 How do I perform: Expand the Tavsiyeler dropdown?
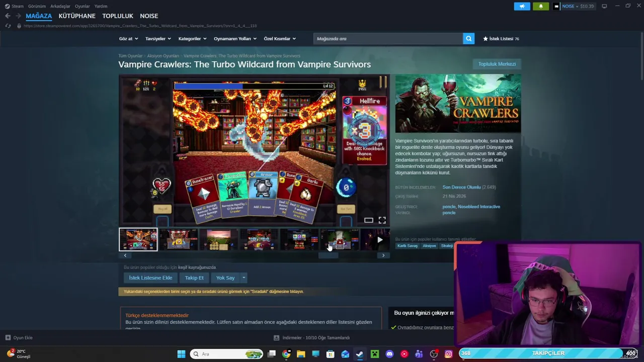point(158,39)
